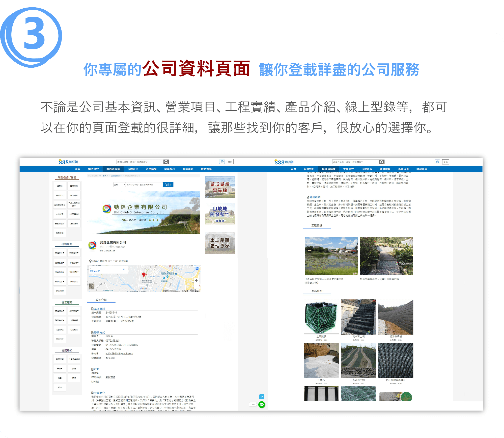
Task: Click 土地房屋仲介 category in sidebar
Action: (74, 214)
